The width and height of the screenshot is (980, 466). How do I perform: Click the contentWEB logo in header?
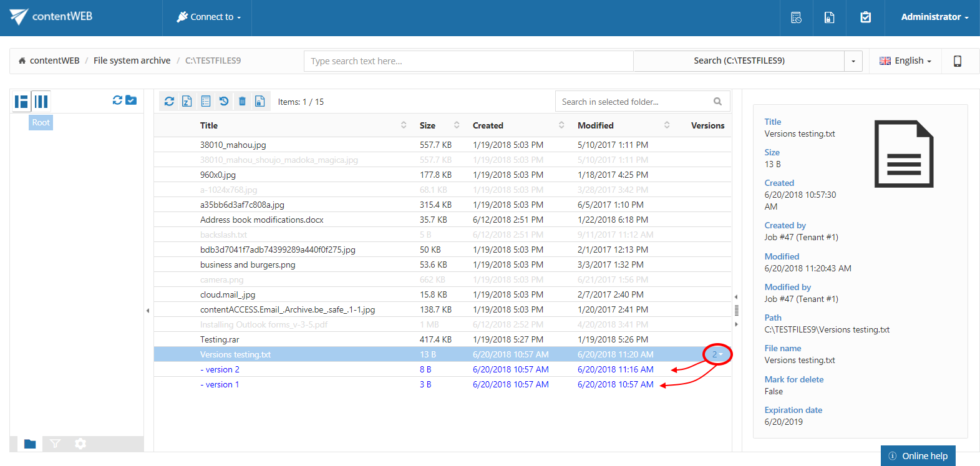51,16
